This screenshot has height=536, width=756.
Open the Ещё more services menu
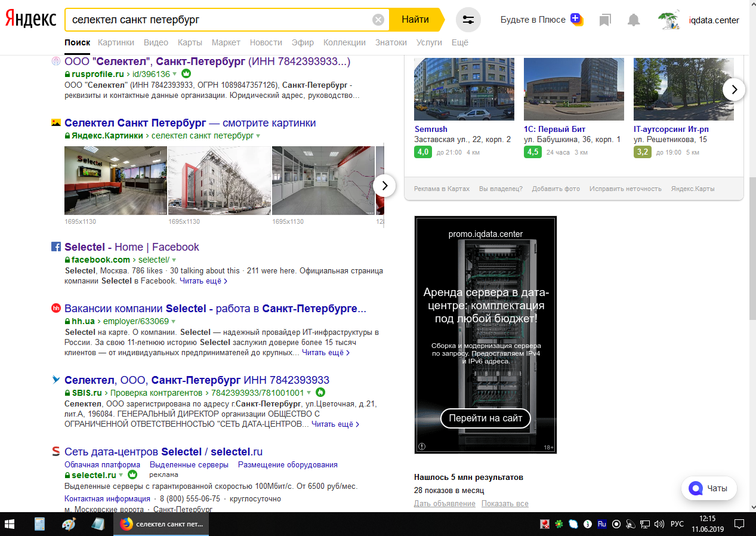point(460,42)
